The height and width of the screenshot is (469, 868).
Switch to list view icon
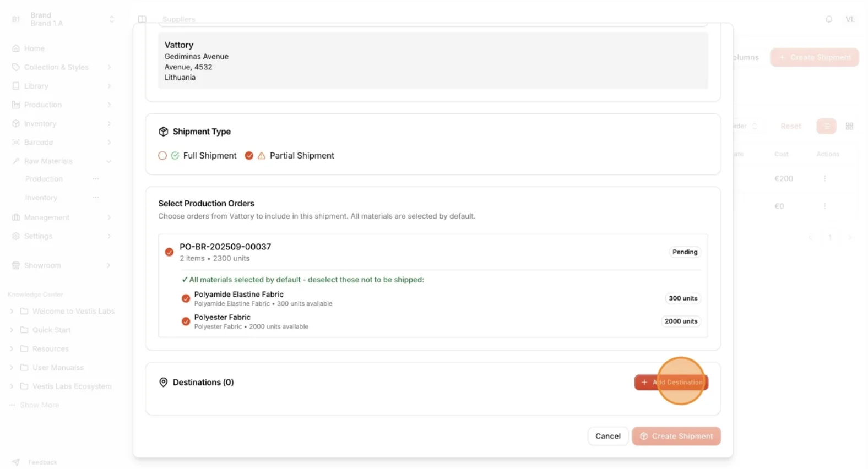(827, 126)
